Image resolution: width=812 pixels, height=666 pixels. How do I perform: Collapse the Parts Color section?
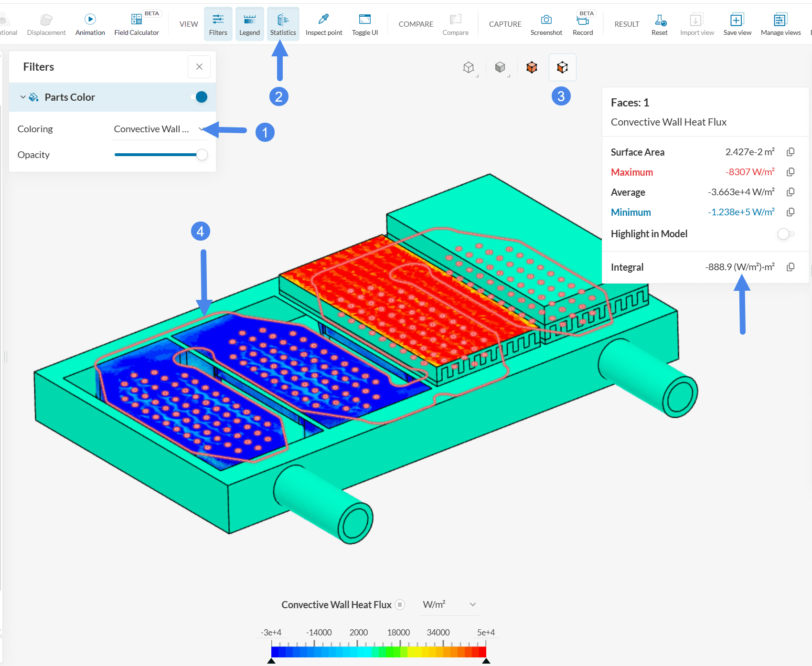pos(23,97)
